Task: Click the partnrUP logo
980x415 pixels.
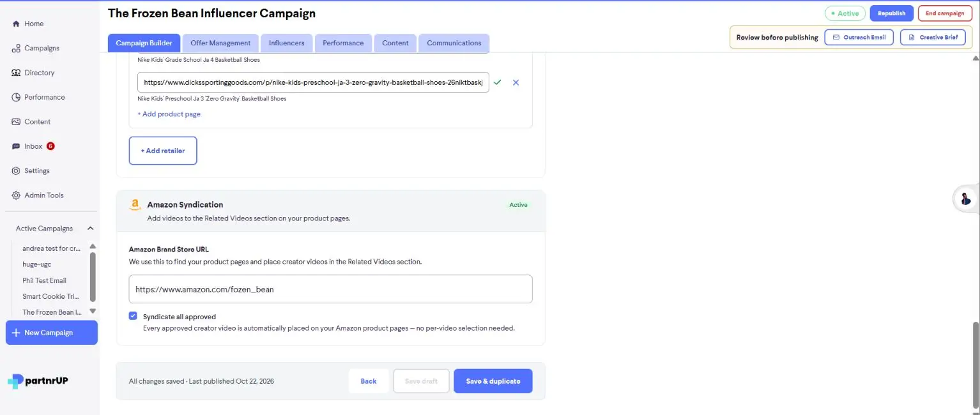Action: pos(38,381)
